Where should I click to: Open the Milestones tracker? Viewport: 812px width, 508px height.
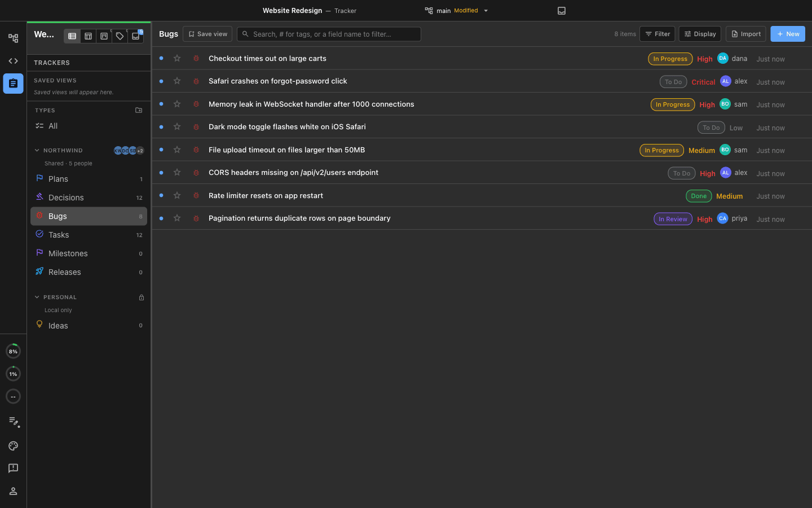pos(89,253)
